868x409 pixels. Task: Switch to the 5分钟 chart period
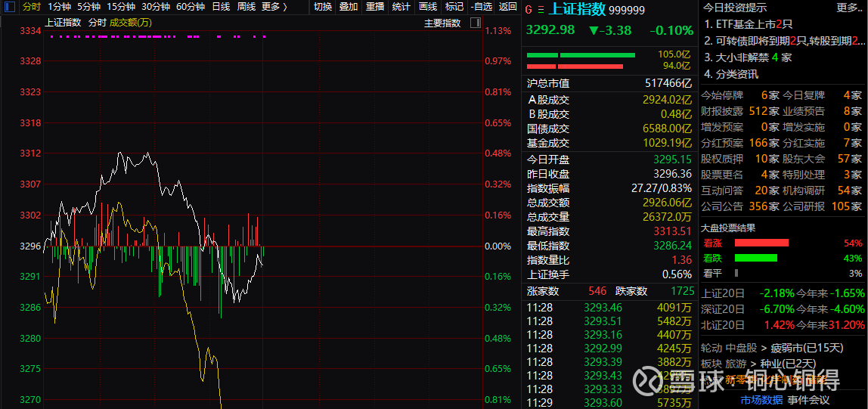(88, 7)
